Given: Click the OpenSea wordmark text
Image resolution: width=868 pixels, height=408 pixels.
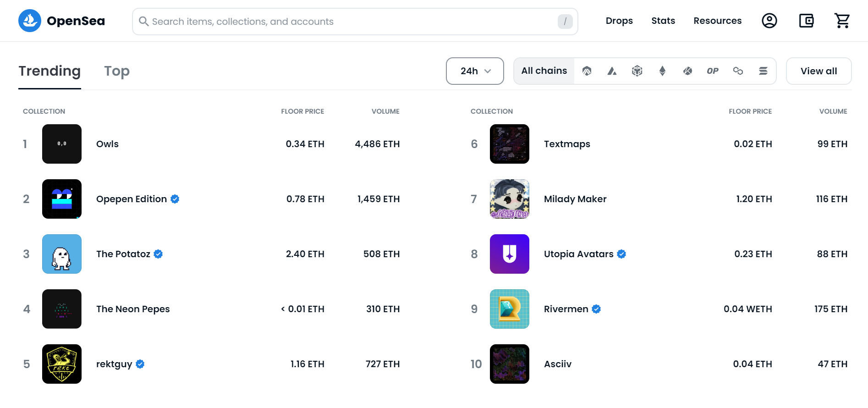Looking at the screenshot, I should pyautogui.click(x=76, y=21).
